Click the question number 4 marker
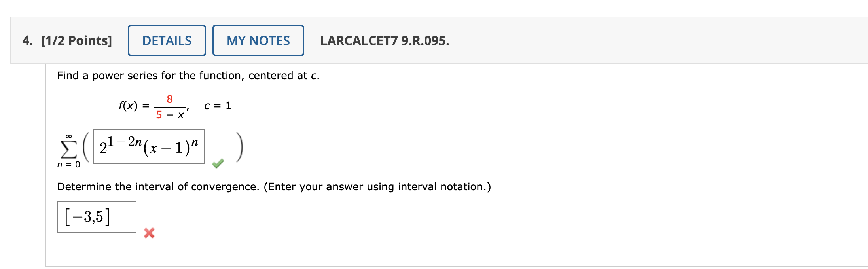The image size is (868, 269). pos(27,40)
